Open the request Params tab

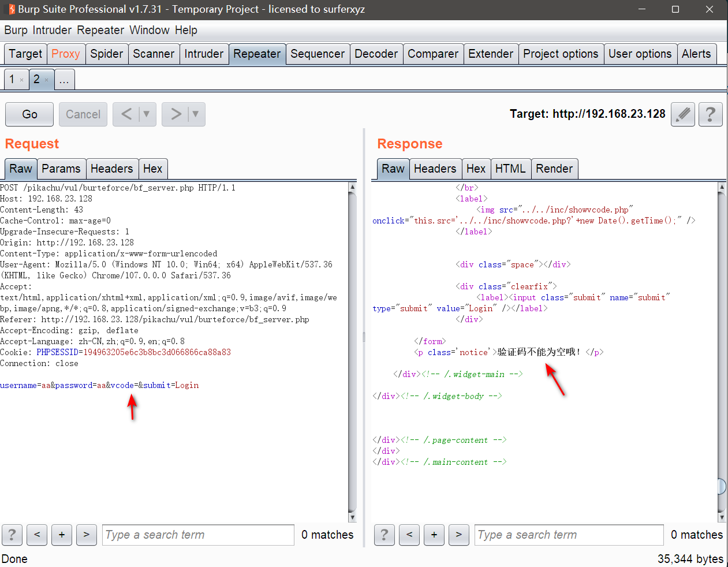click(x=61, y=169)
